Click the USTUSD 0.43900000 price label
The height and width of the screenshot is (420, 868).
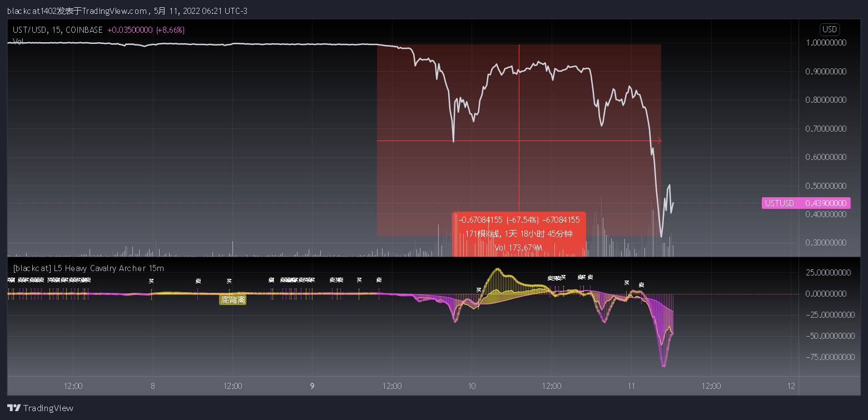806,203
